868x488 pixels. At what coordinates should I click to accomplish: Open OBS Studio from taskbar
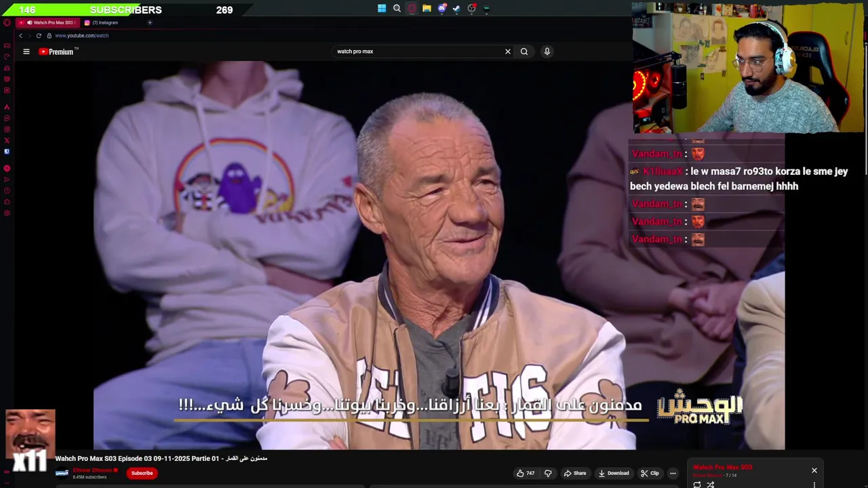[472, 8]
